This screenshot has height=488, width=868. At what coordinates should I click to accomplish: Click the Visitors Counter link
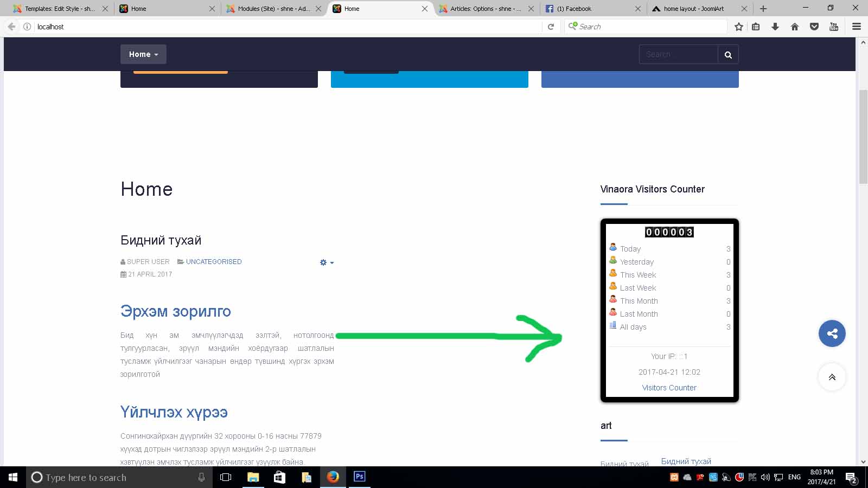669,388
